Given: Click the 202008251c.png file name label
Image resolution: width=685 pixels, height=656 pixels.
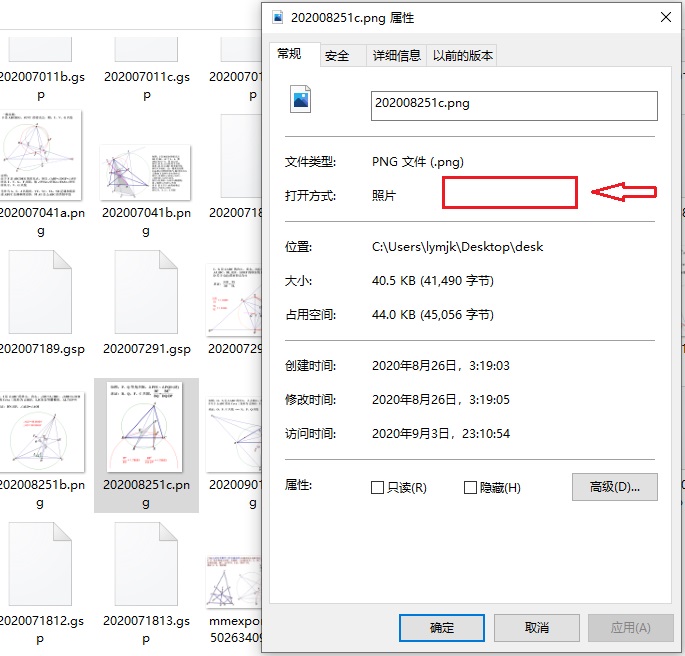Looking at the screenshot, I should 146,494.
